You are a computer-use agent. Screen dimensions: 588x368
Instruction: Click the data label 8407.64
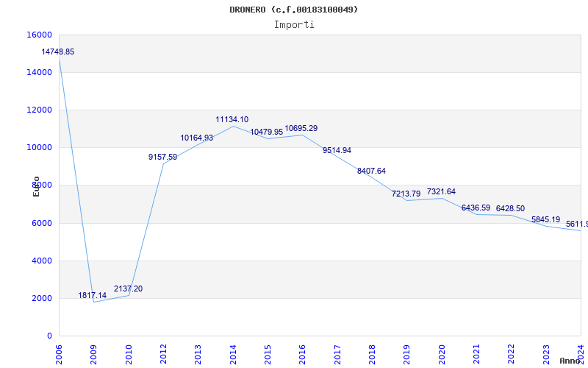tap(372, 171)
